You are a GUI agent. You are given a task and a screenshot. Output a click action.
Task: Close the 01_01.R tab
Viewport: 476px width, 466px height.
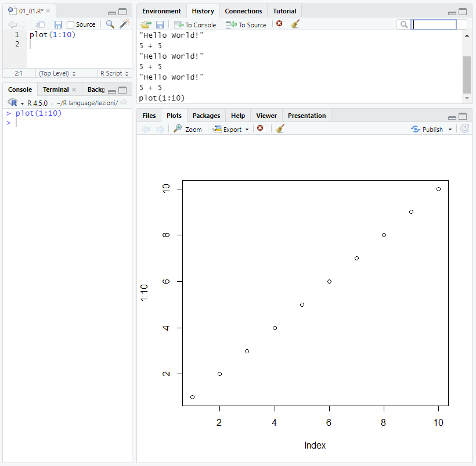click(48, 11)
